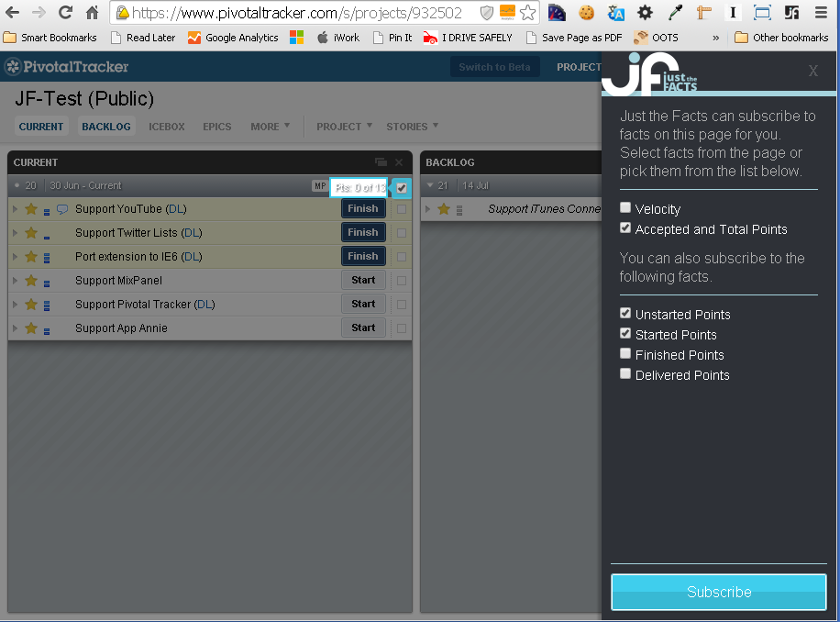Click the Switch to Beta button
Image resolution: width=840 pixels, height=622 pixels.
point(494,67)
